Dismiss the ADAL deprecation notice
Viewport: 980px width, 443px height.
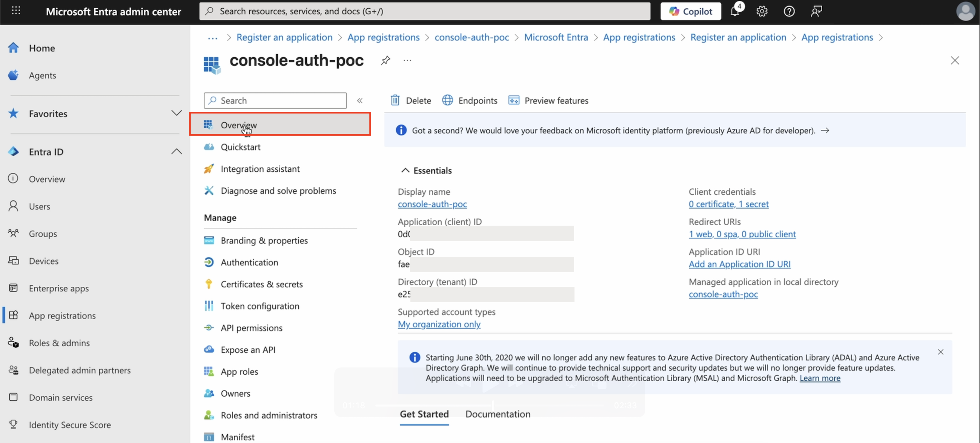940,352
